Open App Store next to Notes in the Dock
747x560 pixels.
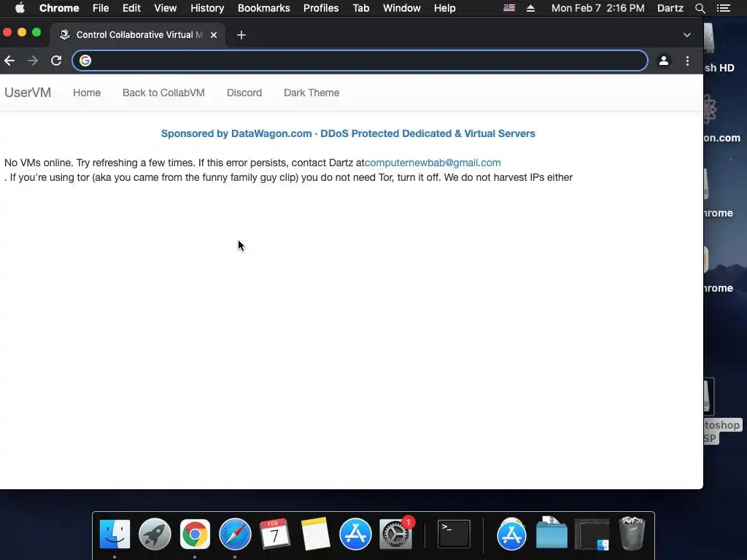coord(355,534)
